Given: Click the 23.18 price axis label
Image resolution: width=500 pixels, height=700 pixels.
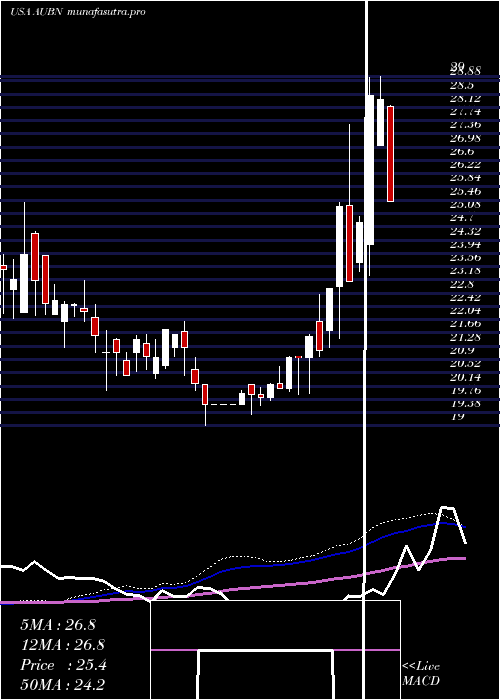Looking at the screenshot, I should [x=465, y=271].
